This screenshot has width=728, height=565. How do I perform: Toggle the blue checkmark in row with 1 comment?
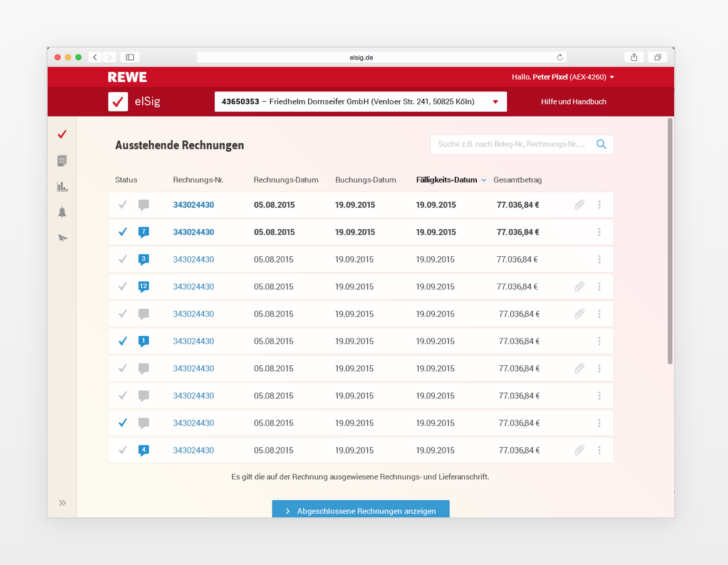pos(123,341)
